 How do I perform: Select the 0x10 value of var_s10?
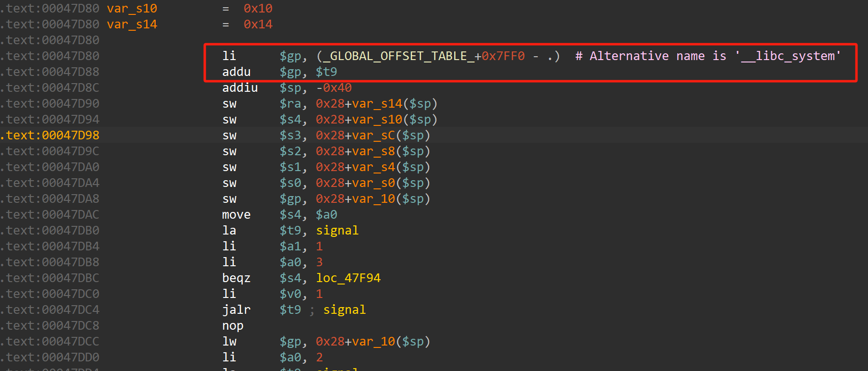coord(258,9)
